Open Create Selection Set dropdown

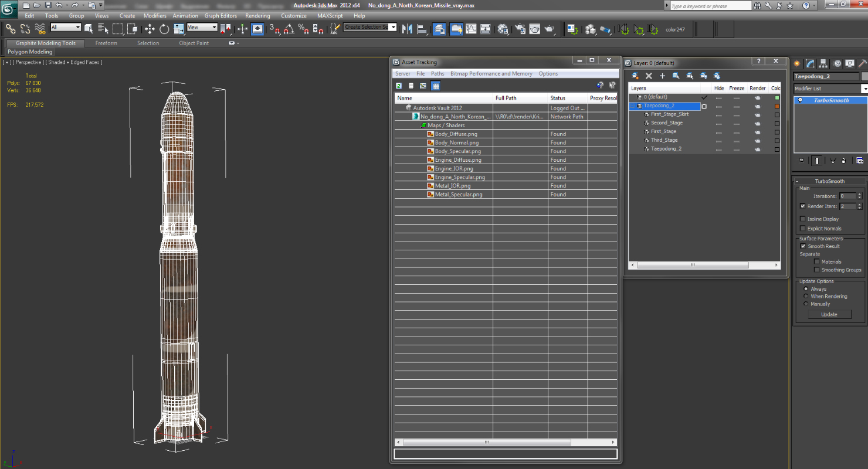(393, 27)
